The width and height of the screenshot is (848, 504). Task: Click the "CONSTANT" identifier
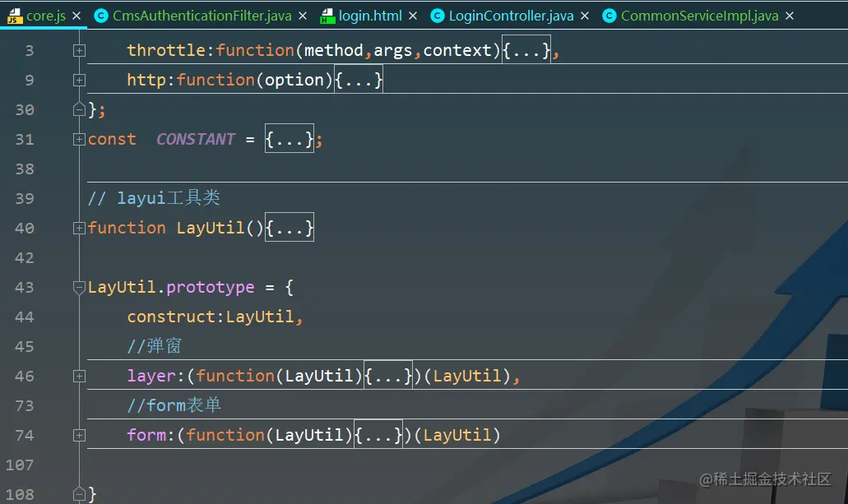click(196, 139)
